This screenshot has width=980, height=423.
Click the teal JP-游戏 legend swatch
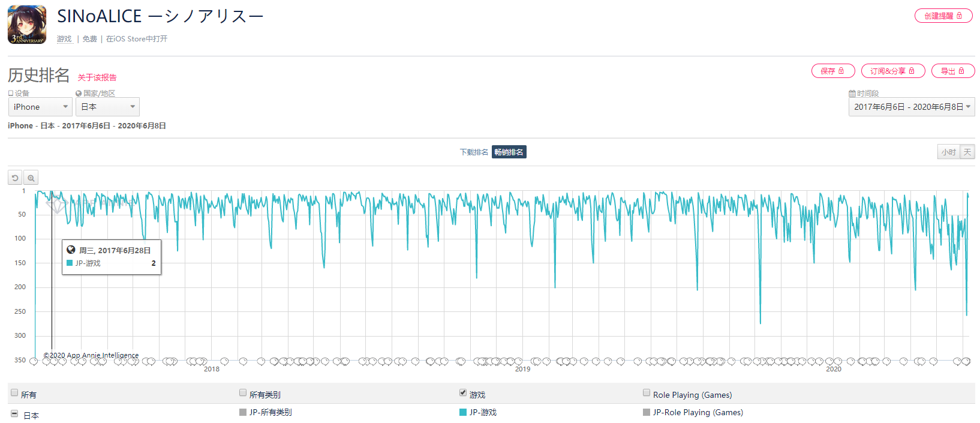(463, 412)
